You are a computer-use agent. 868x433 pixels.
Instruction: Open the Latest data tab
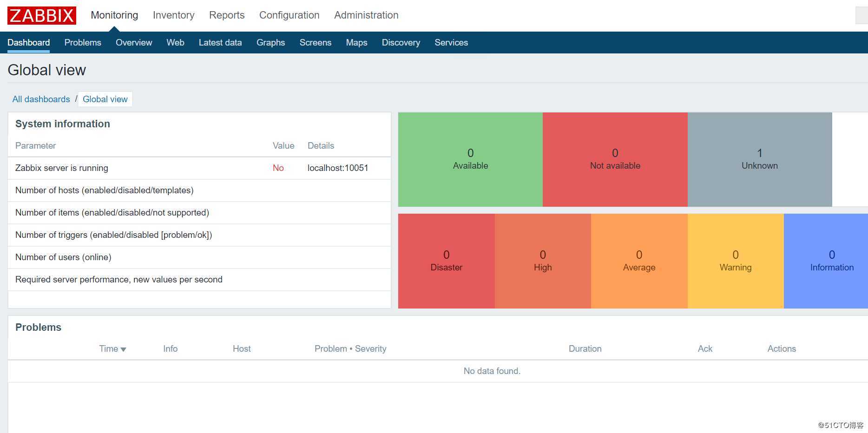tap(220, 42)
